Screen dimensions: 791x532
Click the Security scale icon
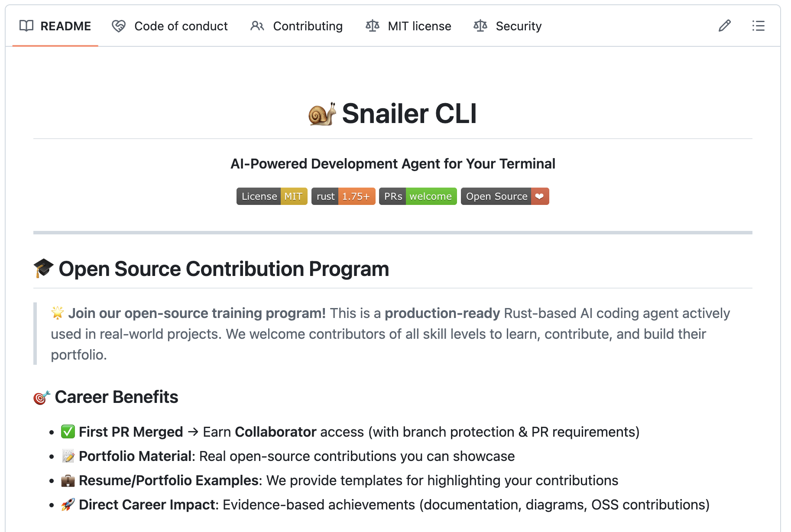[480, 26]
